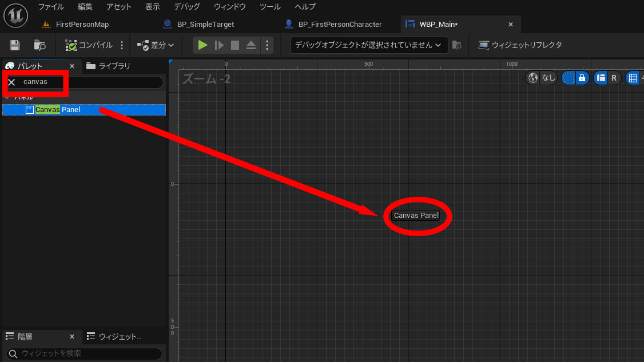The height and width of the screenshot is (362, 644).
Task: Open compile options three-dot menu
Action: [122, 45]
